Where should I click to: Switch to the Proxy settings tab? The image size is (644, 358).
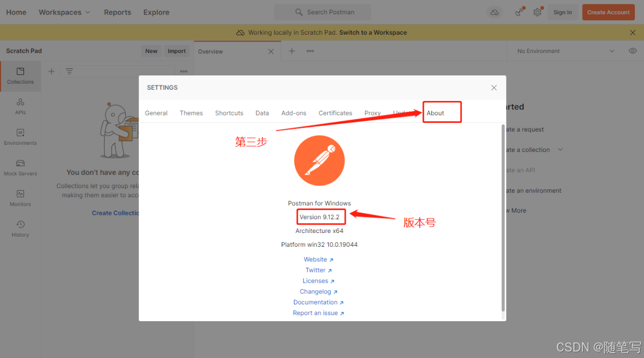click(373, 113)
